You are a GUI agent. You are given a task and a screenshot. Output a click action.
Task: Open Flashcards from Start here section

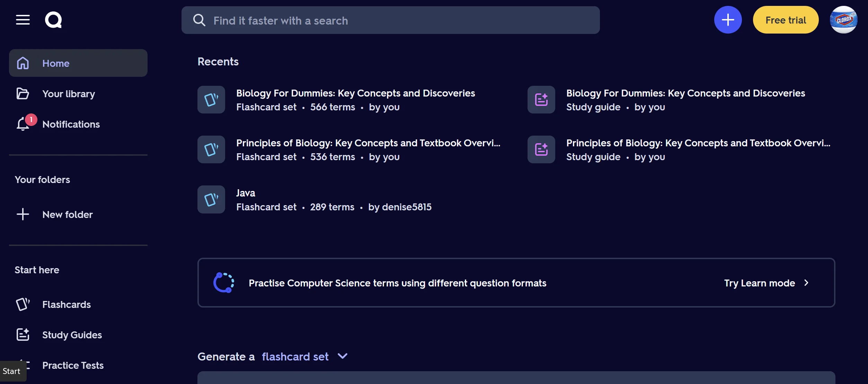coord(66,304)
